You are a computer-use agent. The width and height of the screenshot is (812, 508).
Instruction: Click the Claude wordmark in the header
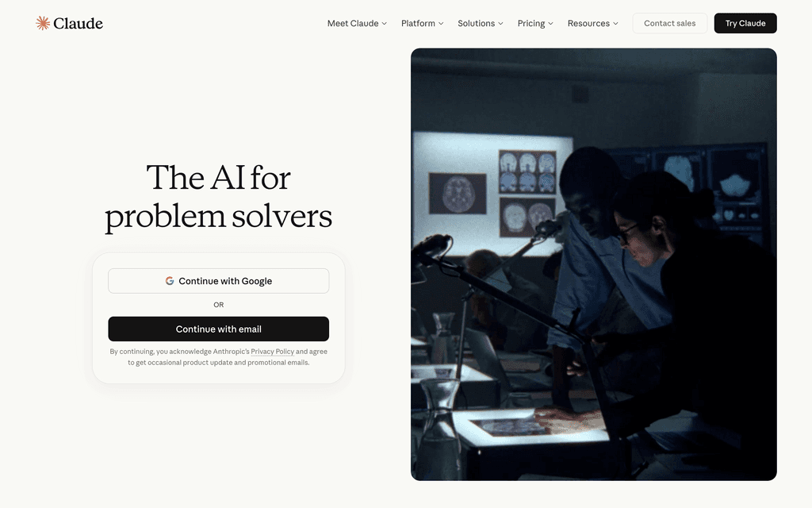pos(79,23)
